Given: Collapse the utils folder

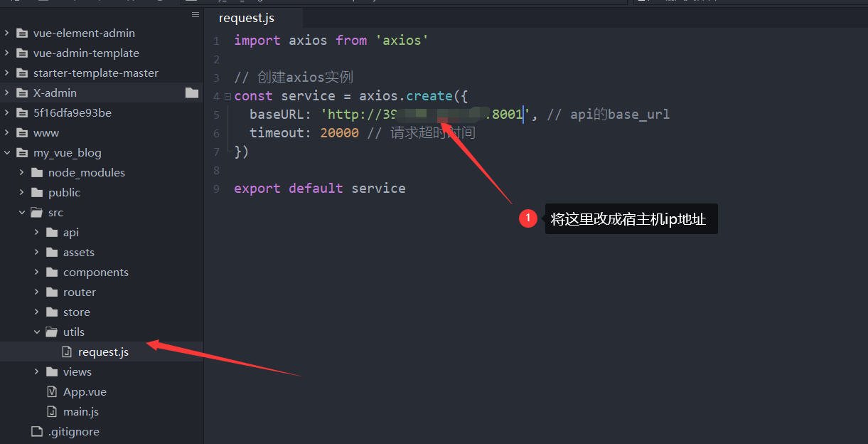Looking at the screenshot, I should [37, 332].
